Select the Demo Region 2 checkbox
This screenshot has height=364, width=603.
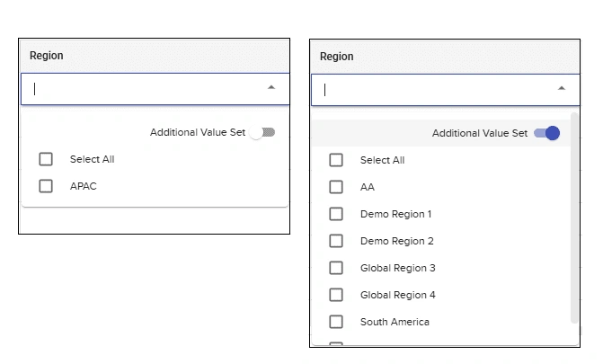[336, 241]
